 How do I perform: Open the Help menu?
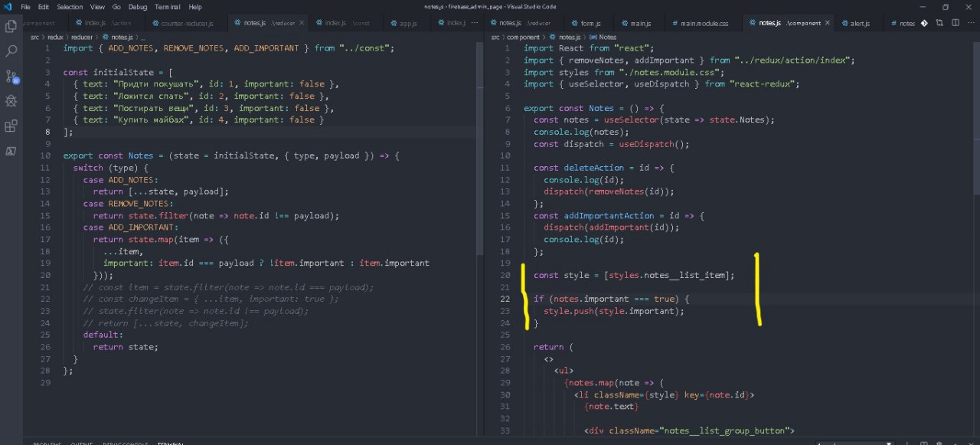[x=195, y=7]
